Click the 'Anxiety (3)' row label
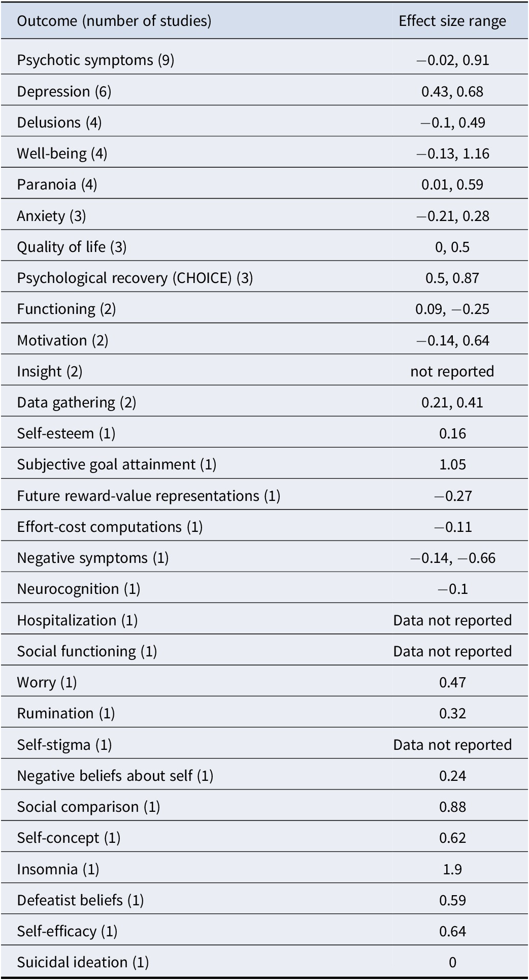 pyautogui.click(x=51, y=216)
